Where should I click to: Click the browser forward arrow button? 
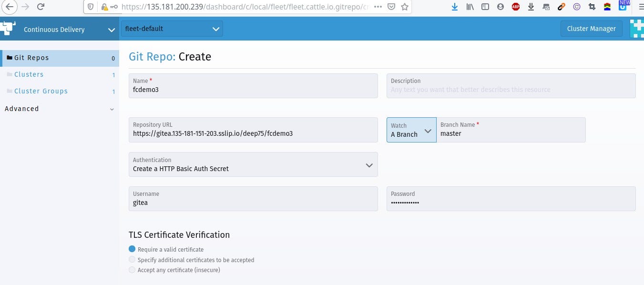pos(25,7)
